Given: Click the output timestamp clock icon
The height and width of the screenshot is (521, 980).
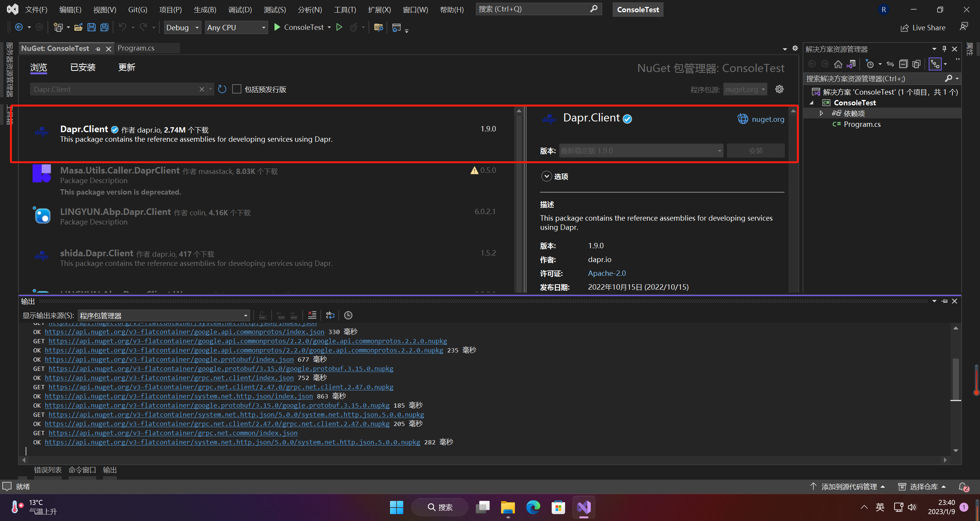Looking at the screenshot, I should [348, 315].
